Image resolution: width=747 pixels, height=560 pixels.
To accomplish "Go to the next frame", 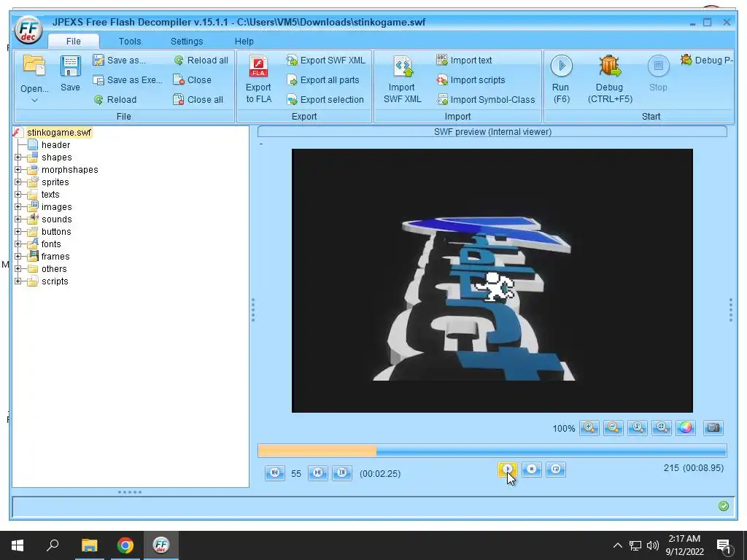I will pyautogui.click(x=318, y=472).
